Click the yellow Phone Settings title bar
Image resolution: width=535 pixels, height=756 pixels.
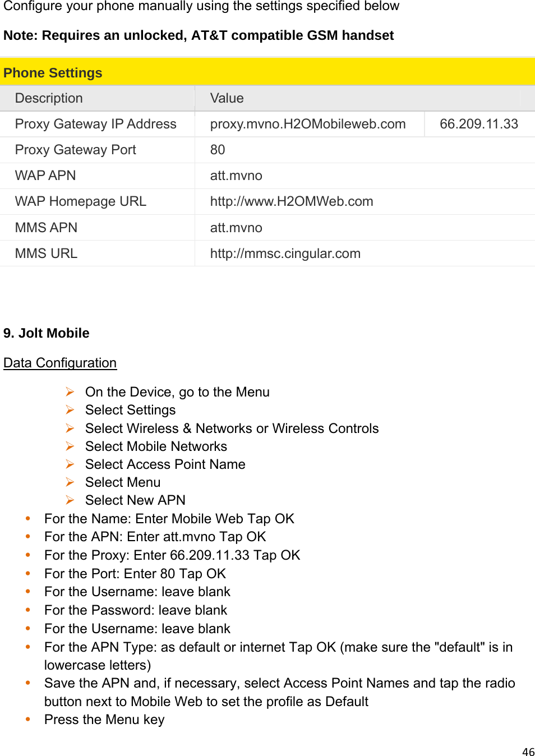coord(267,72)
